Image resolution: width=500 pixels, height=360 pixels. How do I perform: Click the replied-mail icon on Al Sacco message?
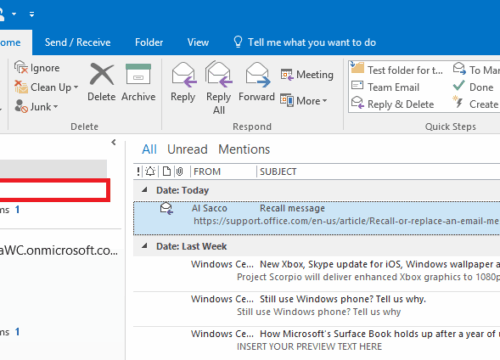coord(166,208)
